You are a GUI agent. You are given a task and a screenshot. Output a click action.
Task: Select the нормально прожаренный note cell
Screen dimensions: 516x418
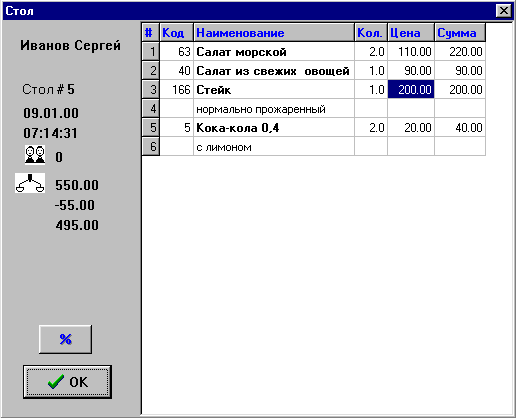(274, 109)
